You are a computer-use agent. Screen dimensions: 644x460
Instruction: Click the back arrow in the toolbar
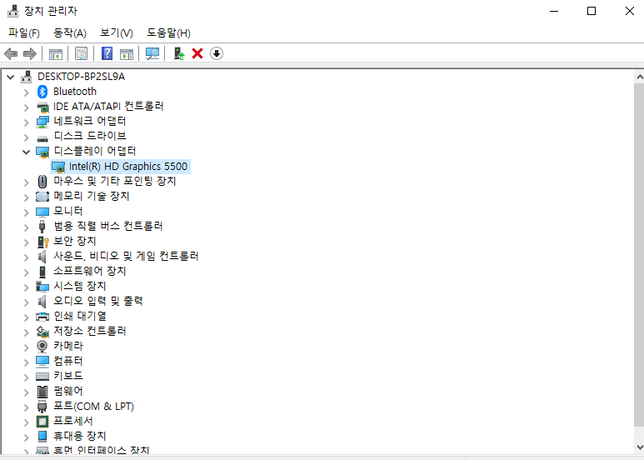click(11, 53)
